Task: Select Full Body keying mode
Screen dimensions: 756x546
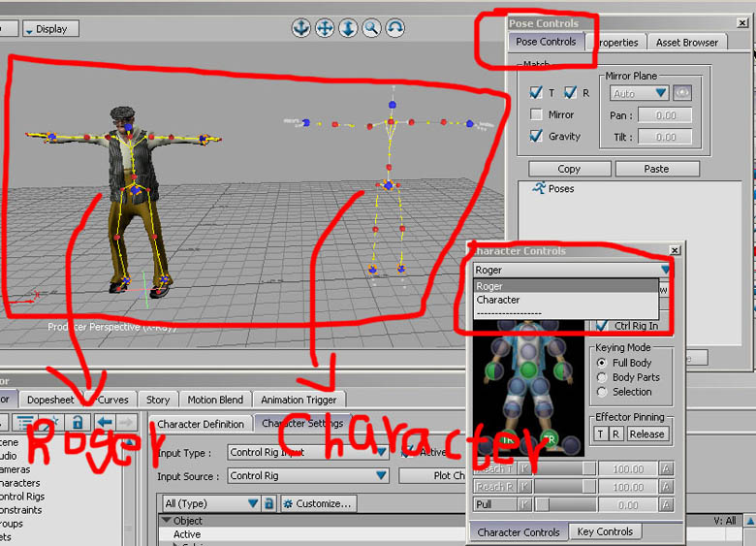Action: (x=601, y=363)
